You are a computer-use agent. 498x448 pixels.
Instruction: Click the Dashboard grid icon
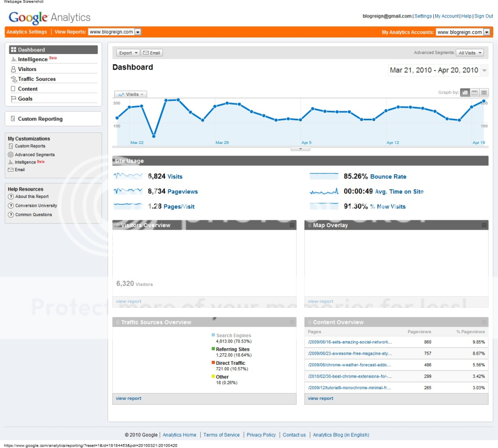tap(13, 50)
